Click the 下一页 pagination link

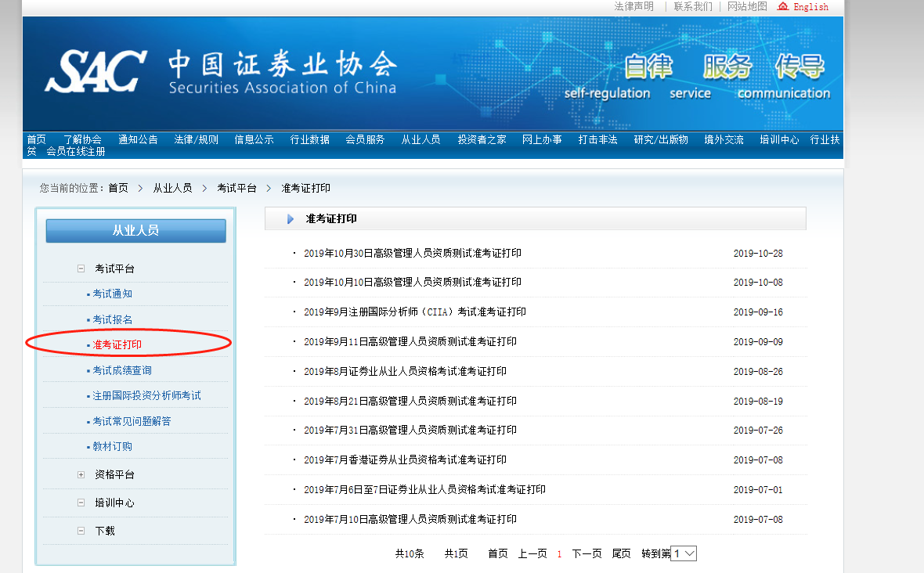click(x=587, y=553)
